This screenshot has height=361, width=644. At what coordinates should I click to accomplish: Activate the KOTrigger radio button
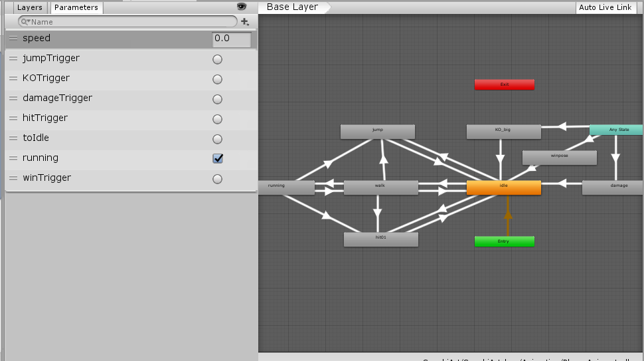(x=217, y=79)
